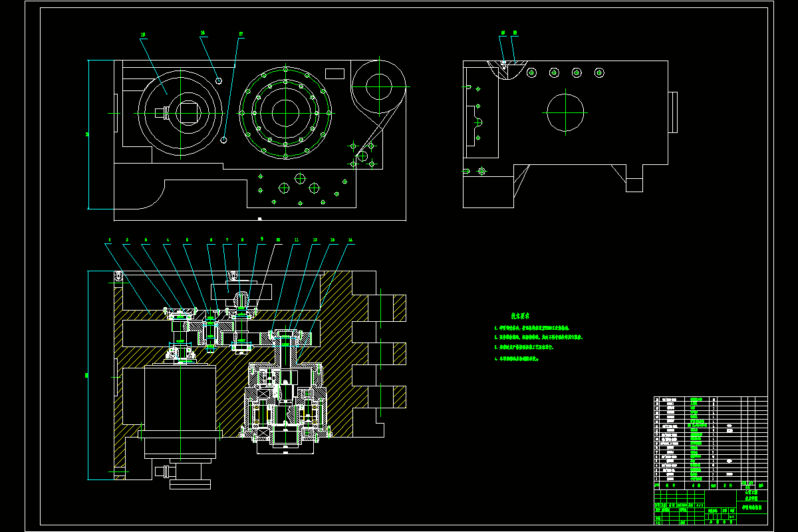
Task: Select part balloon number 5
Action: click(187, 239)
